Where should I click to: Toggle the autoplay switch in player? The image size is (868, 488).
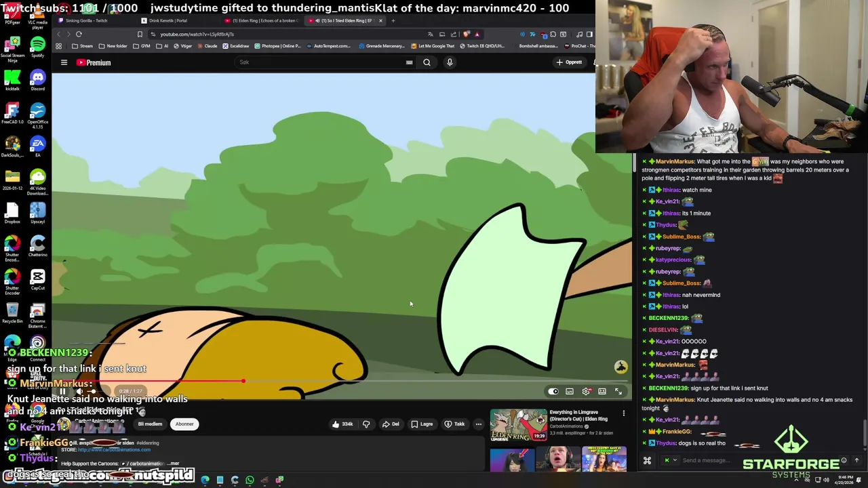(553, 391)
